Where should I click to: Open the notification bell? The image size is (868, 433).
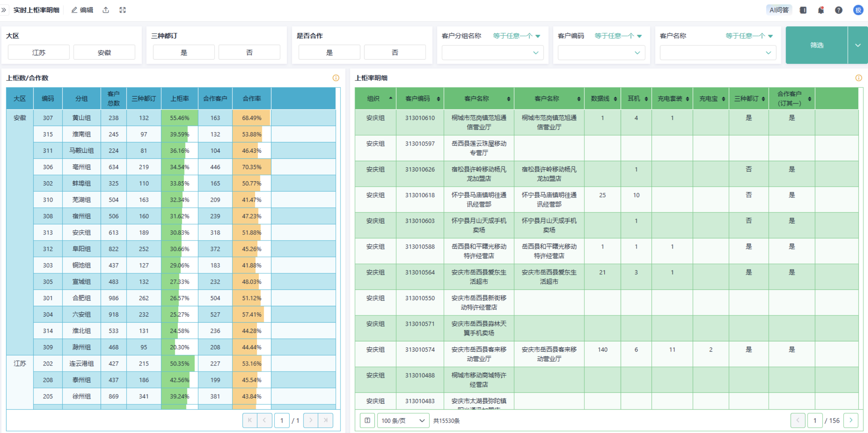coord(821,10)
